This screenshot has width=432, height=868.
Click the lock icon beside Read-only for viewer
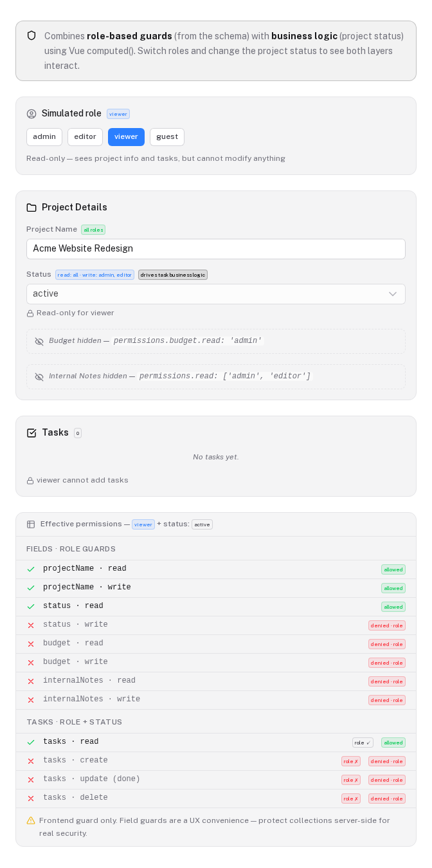30,313
